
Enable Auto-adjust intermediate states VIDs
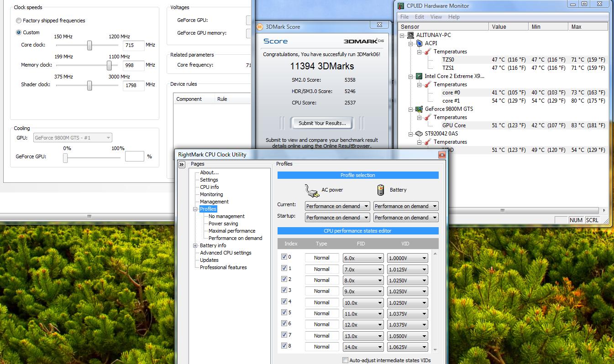click(x=346, y=360)
